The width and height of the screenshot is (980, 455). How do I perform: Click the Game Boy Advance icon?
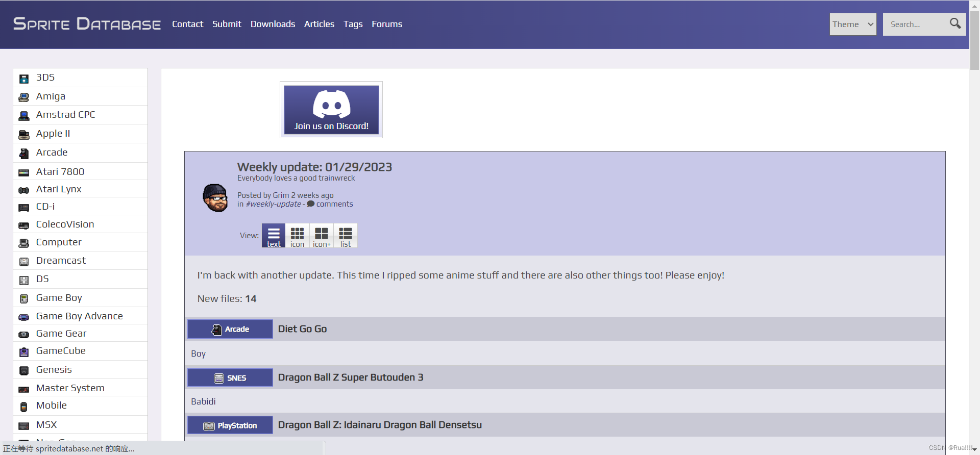24,317
